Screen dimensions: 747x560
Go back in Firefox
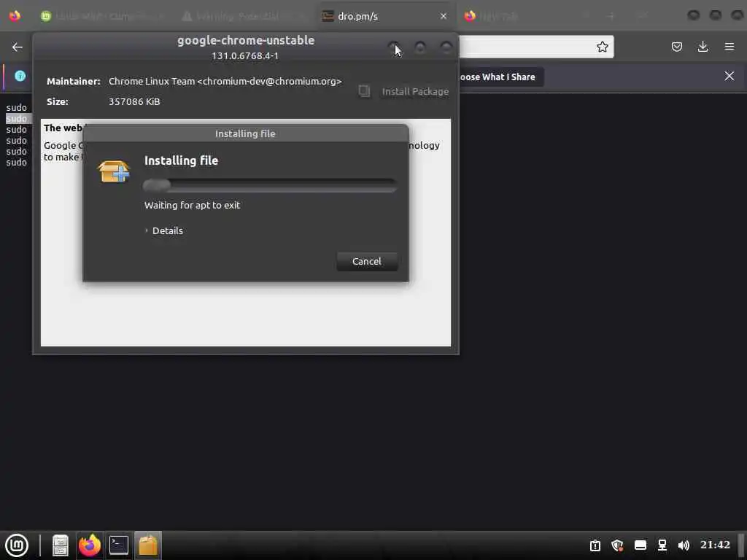[x=18, y=47]
